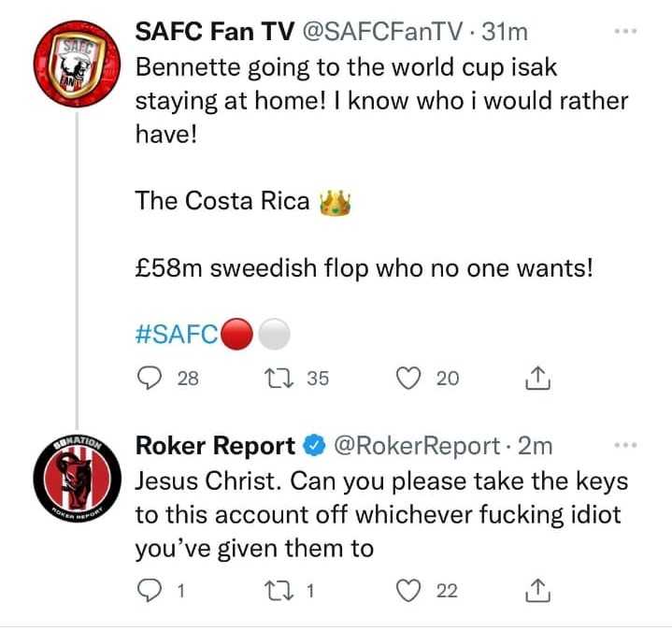Like the SAFC Fan TV tweet
The width and height of the screenshot is (672, 631).
coord(408,379)
